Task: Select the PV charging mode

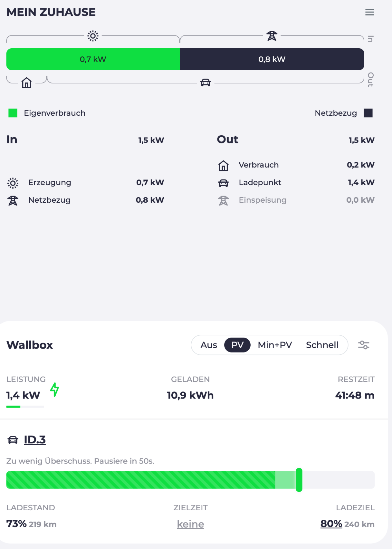Action: [x=237, y=345]
